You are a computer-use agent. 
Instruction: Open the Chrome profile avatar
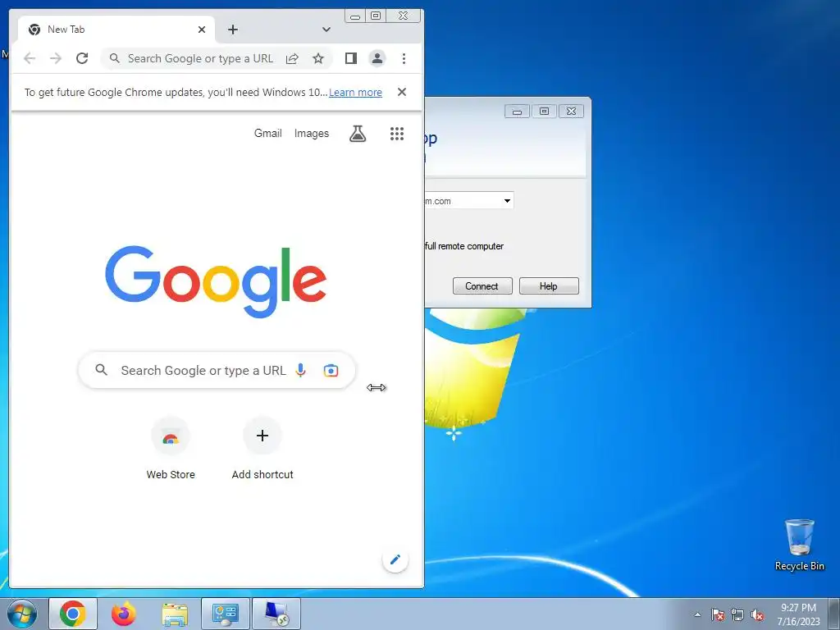tap(377, 58)
